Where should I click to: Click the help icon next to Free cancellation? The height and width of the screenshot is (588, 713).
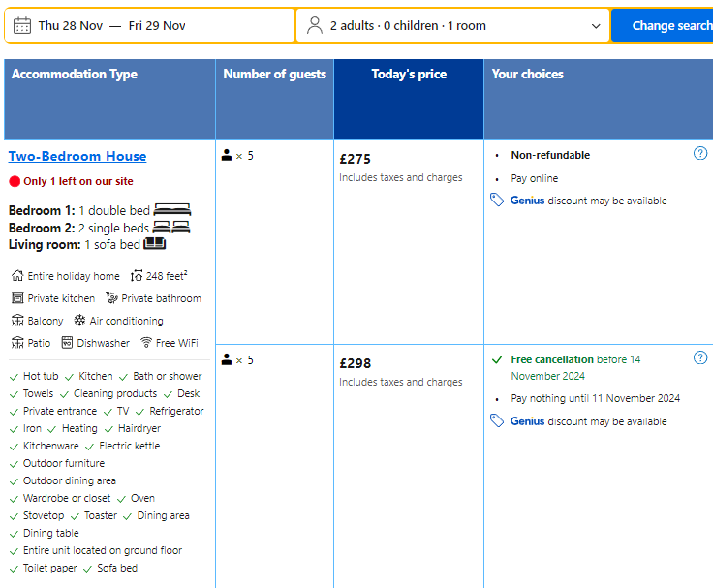click(x=700, y=357)
